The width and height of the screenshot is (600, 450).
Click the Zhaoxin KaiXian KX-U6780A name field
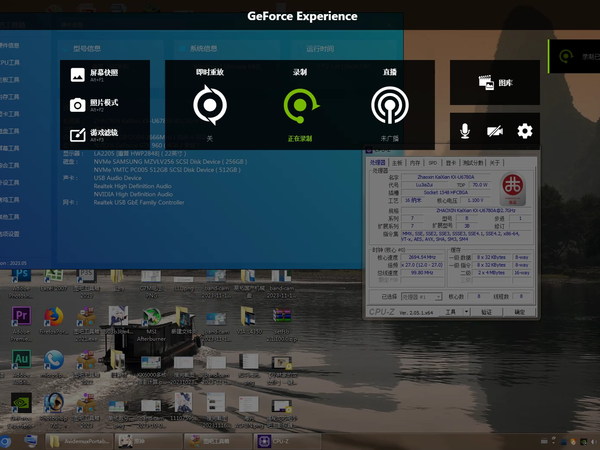point(446,177)
